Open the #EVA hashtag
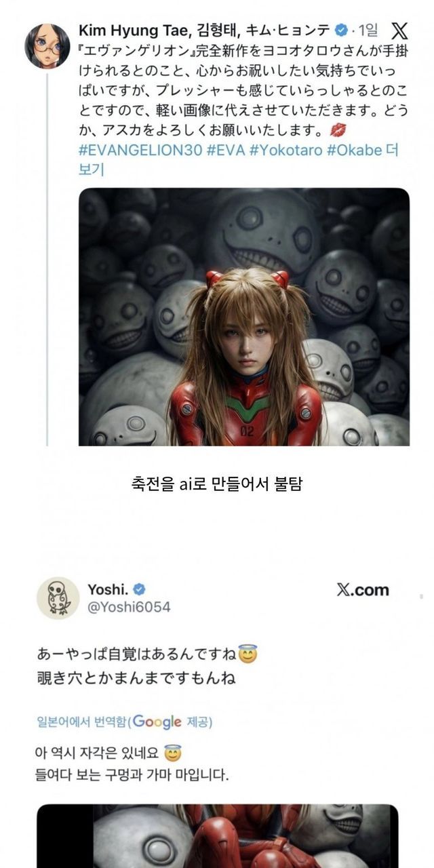Screen dimensions: 434x868 point(226,150)
